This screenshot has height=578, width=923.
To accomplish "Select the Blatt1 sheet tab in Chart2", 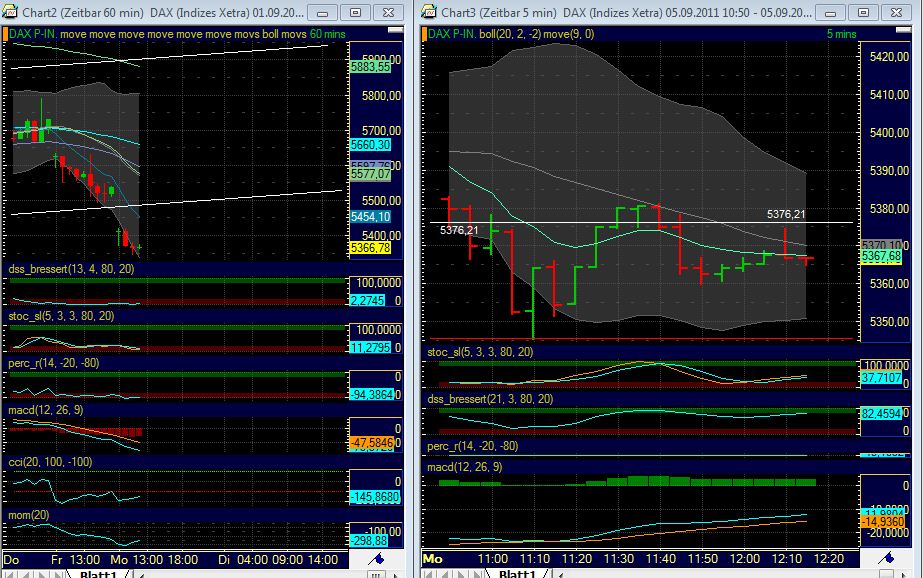I will point(98,574).
